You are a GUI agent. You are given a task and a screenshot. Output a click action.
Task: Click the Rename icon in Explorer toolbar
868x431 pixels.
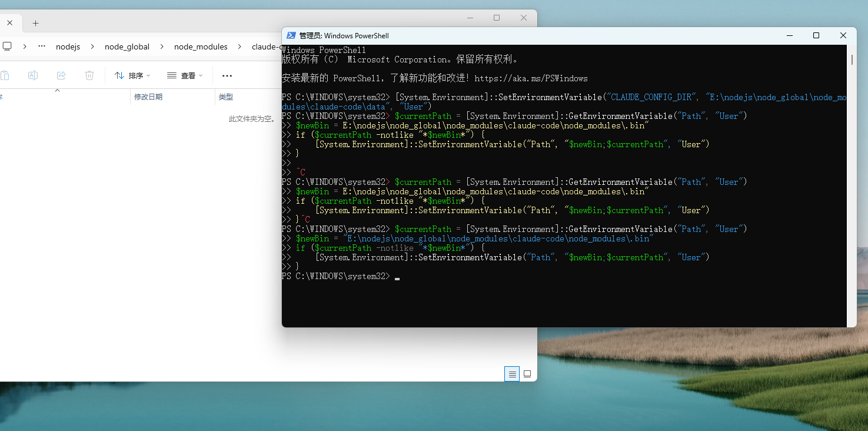click(x=33, y=75)
